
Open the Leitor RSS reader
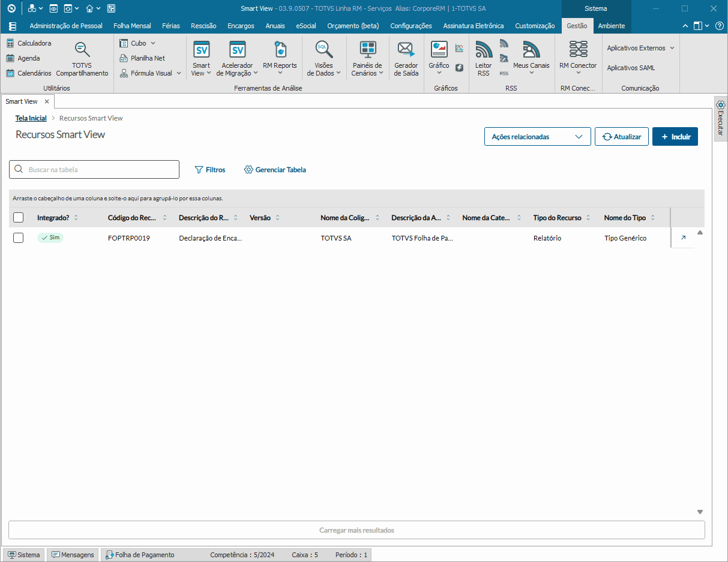[483, 58]
